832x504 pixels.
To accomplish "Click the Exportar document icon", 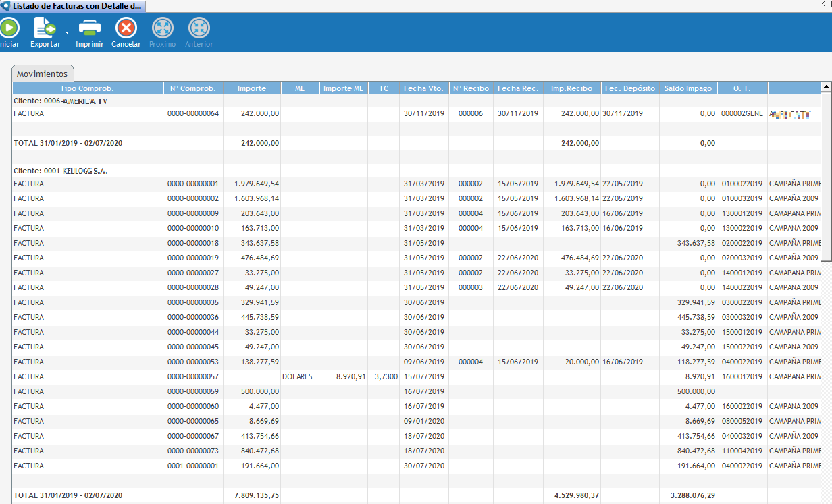I will pyautogui.click(x=45, y=28).
